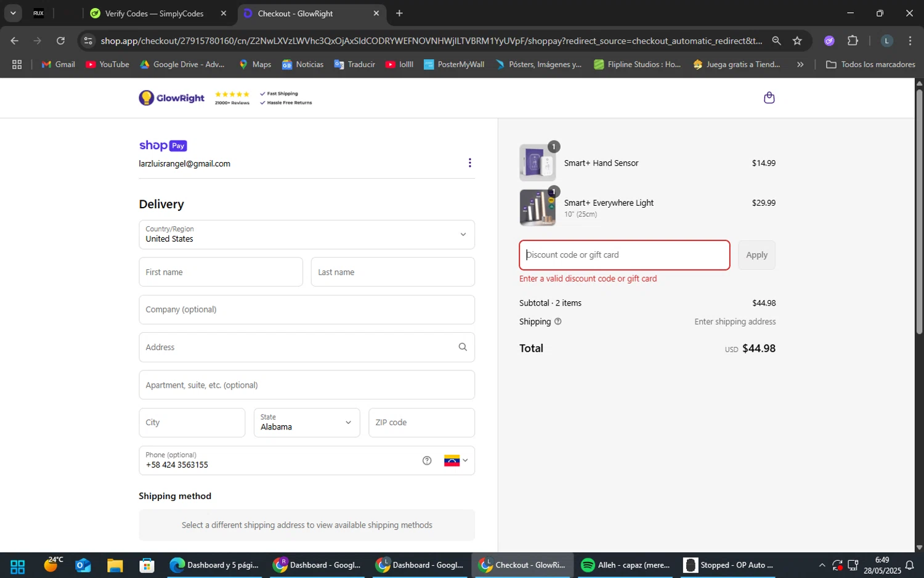Open the Juega gratis a Tiend... bookmark

pyautogui.click(x=737, y=64)
